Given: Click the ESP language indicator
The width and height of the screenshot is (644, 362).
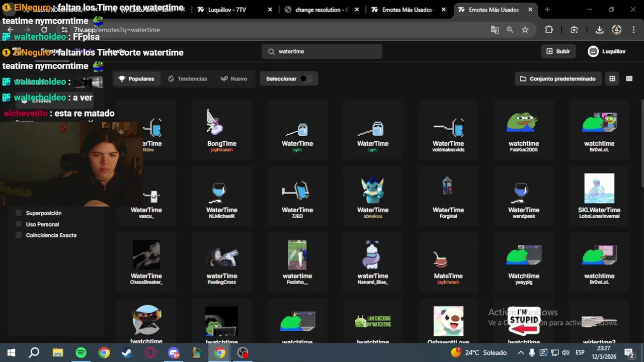Looking at the screenshot, I should [x=580, y=352].
